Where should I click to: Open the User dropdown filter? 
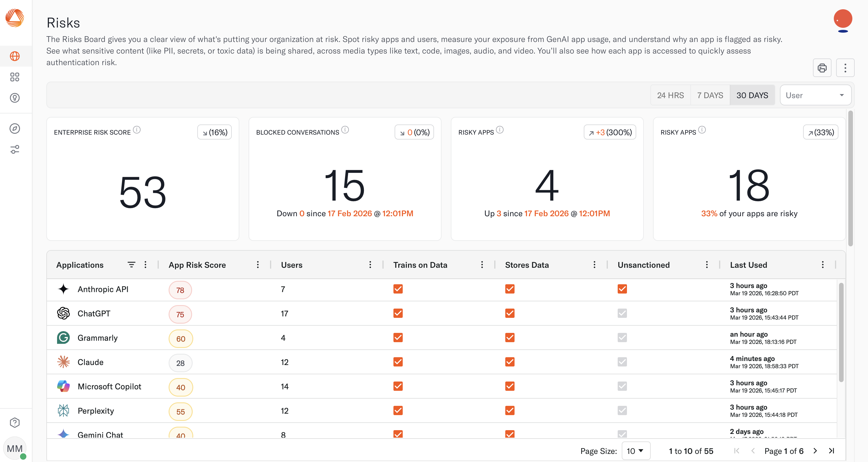pyautogui.click(x=815, y=95)
